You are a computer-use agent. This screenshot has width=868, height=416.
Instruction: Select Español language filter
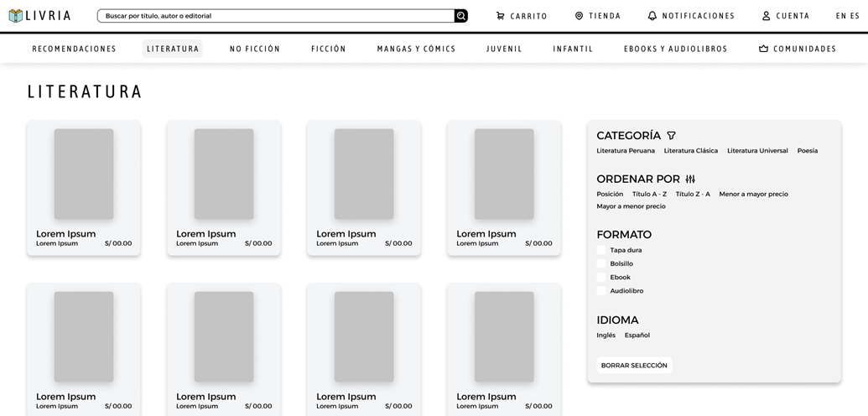coord(637,335)
